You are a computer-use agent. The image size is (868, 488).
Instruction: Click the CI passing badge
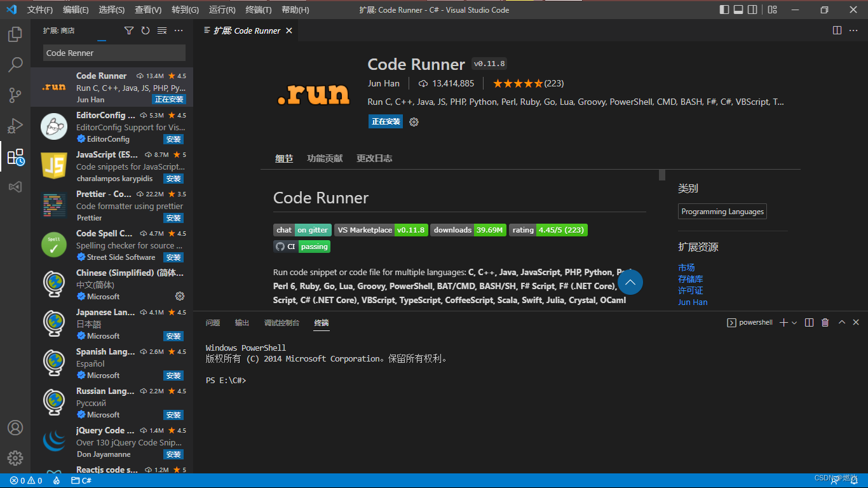302,247
